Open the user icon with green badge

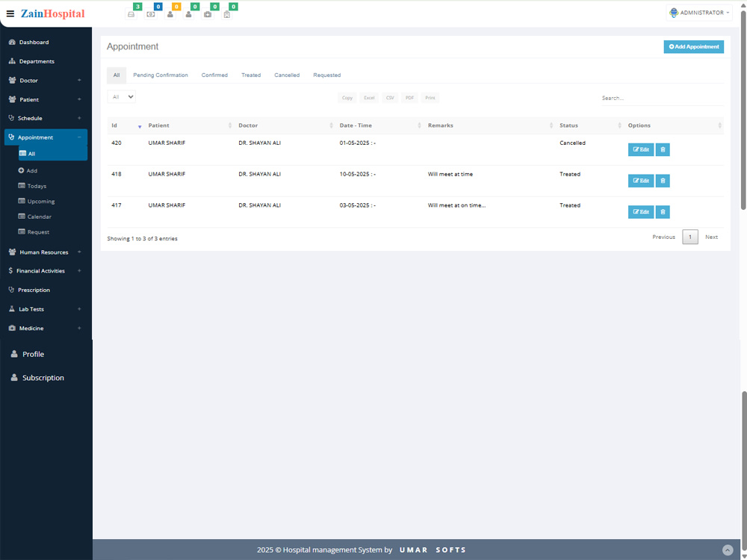(x=189, y=15)
